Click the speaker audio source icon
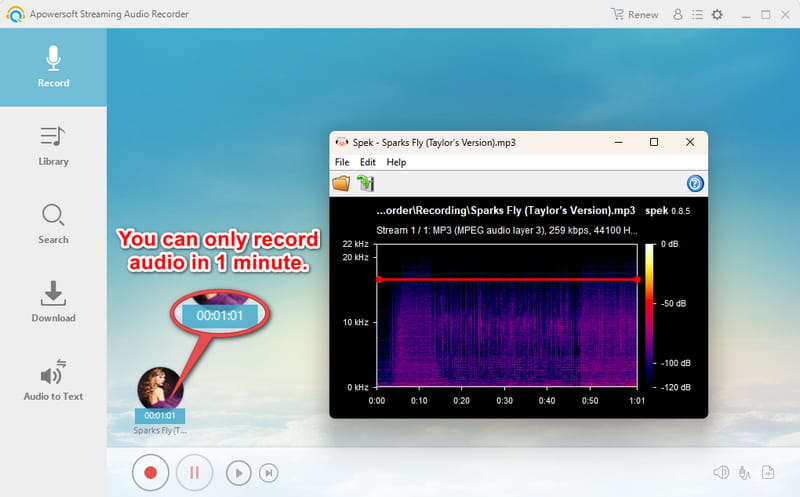This screenshot has height=497, width=800. (721, 473)
